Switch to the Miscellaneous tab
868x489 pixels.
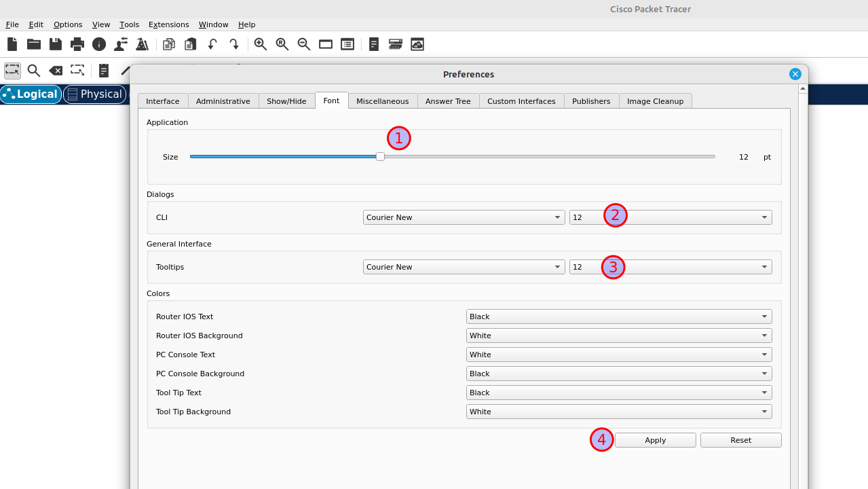[382, 101]
